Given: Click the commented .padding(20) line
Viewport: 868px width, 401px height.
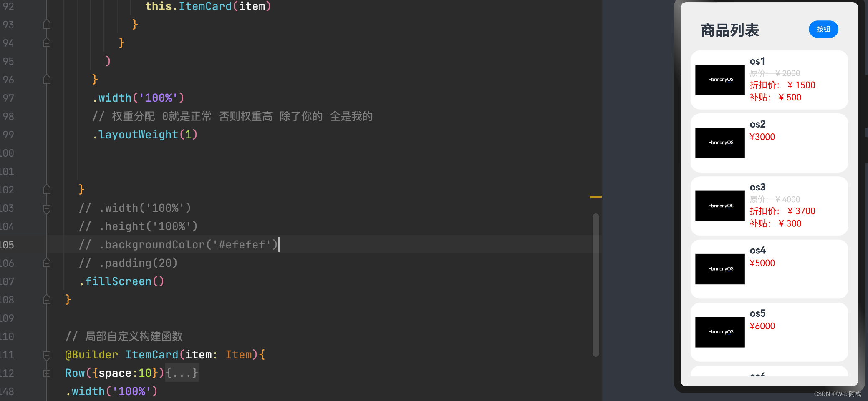Looking at the screenshot, I should [128, 263].
